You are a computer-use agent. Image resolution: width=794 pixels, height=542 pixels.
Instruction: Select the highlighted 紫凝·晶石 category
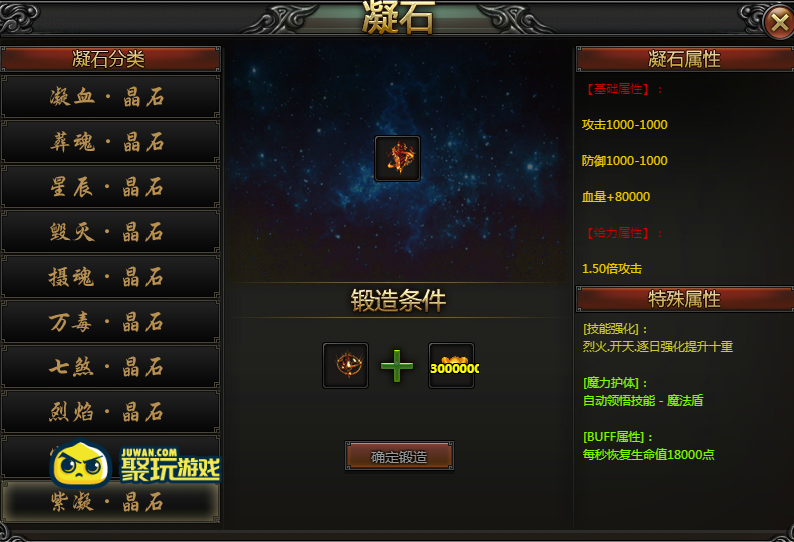tap(110, 502)
